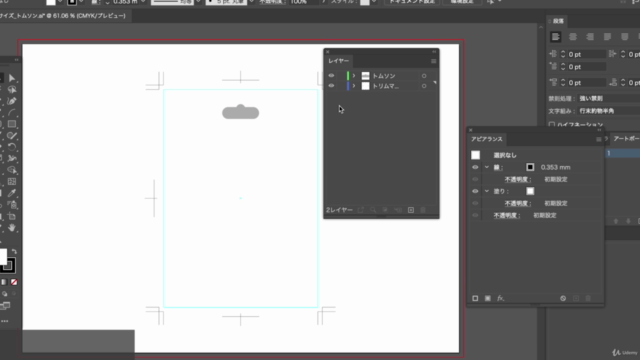This screenshot has height=360, width=640.
Task: Collapse the fill (塗り) attribute row
Action: (487, 191)
